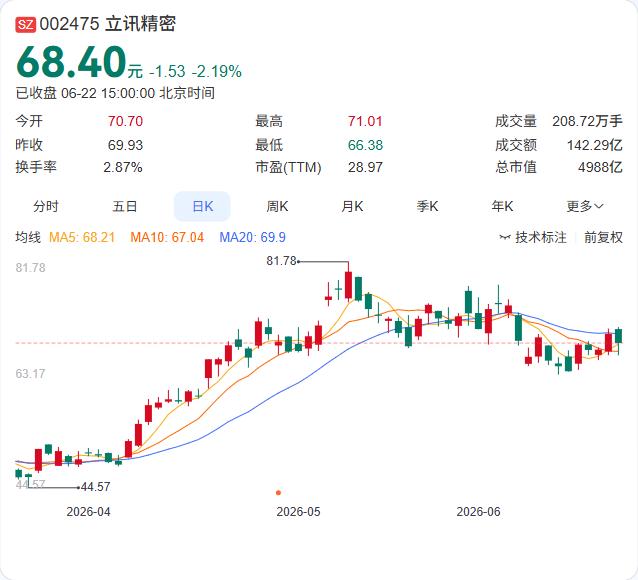This screenshot has width=638, height=580.
Task: Click the 市盈(TTM) value 28.97
Action: 365,167
